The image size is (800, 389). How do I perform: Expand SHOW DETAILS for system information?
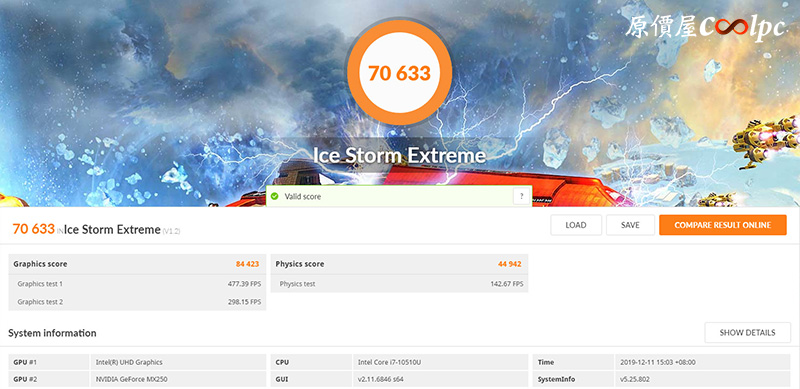(x=747, y=333)
